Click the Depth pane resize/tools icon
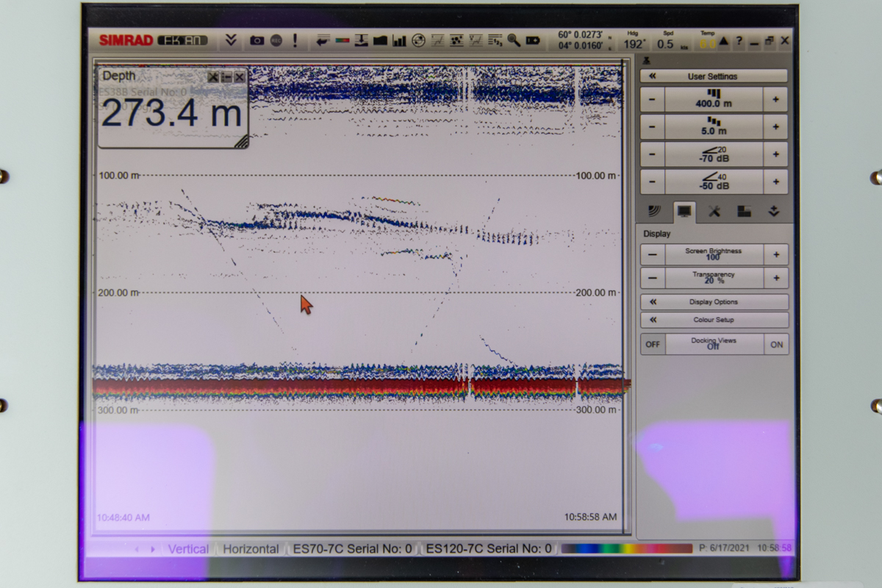882x588 pixels. click(213, 77)
